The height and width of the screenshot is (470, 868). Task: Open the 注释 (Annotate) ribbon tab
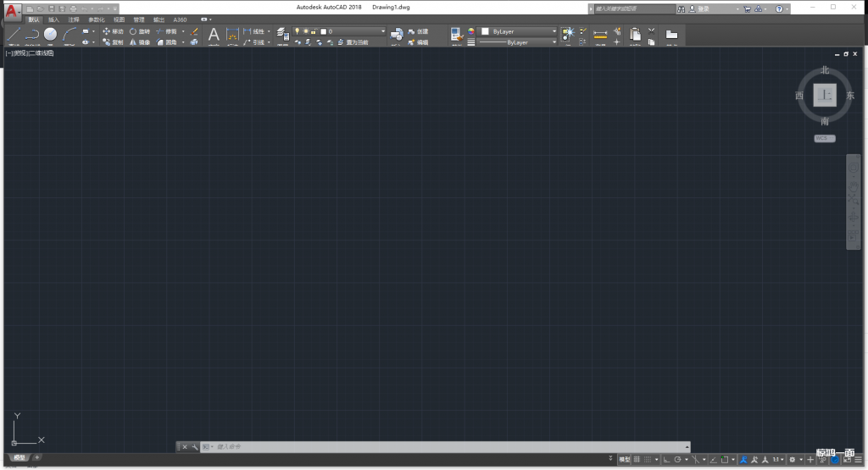pyautogui.click(x=75, y=19)
